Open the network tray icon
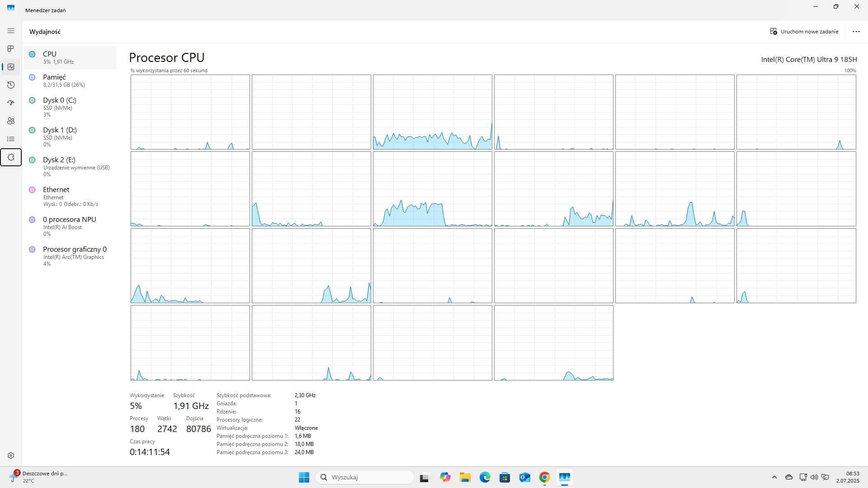 click(x=803, y=477)
